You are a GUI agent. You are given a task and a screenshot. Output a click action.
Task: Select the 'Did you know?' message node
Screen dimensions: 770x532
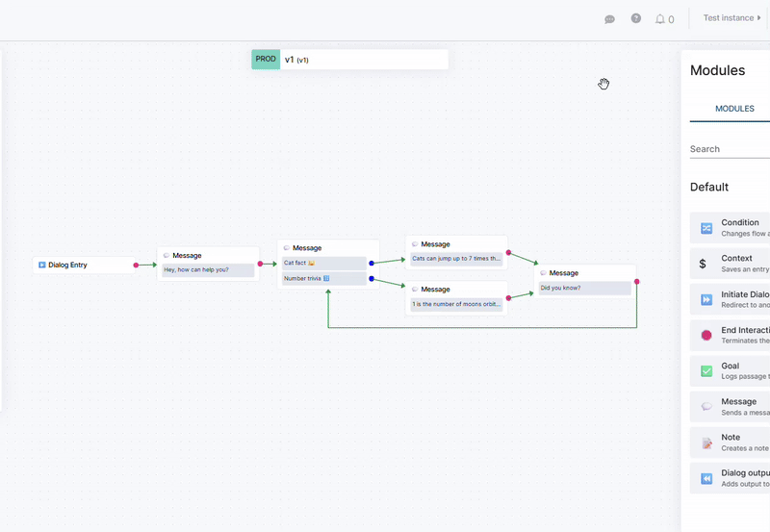pos(584,288)
